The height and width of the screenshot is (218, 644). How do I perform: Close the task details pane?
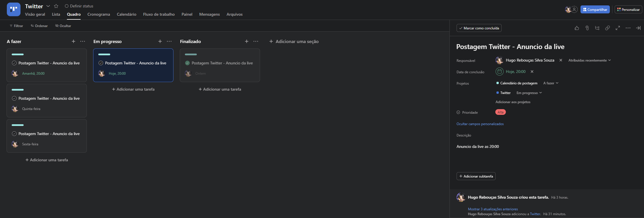tap(638, 28)
